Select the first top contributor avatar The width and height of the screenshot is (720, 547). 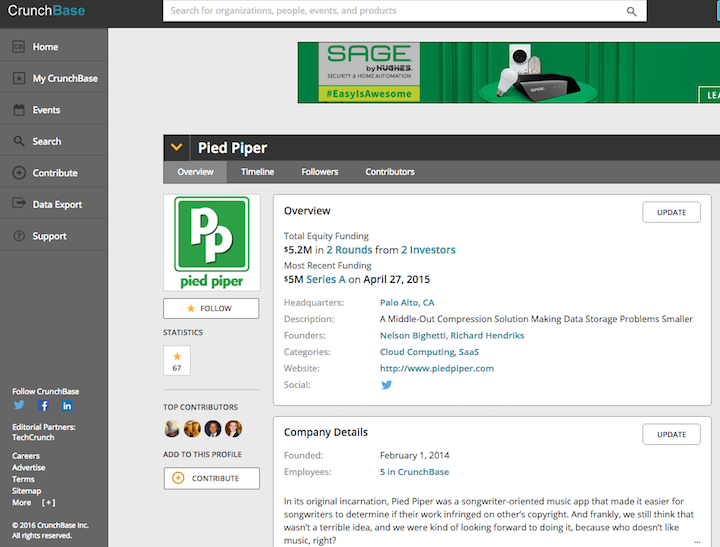click(172, 429)
